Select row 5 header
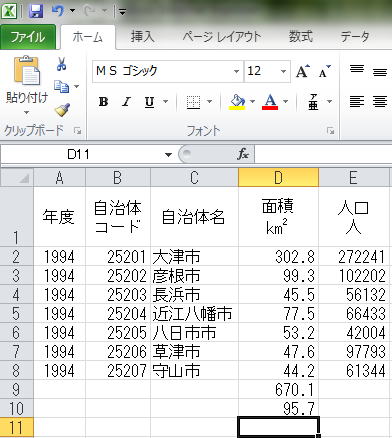Viewport: 392px width, 438px height. (x=17, y=313)
